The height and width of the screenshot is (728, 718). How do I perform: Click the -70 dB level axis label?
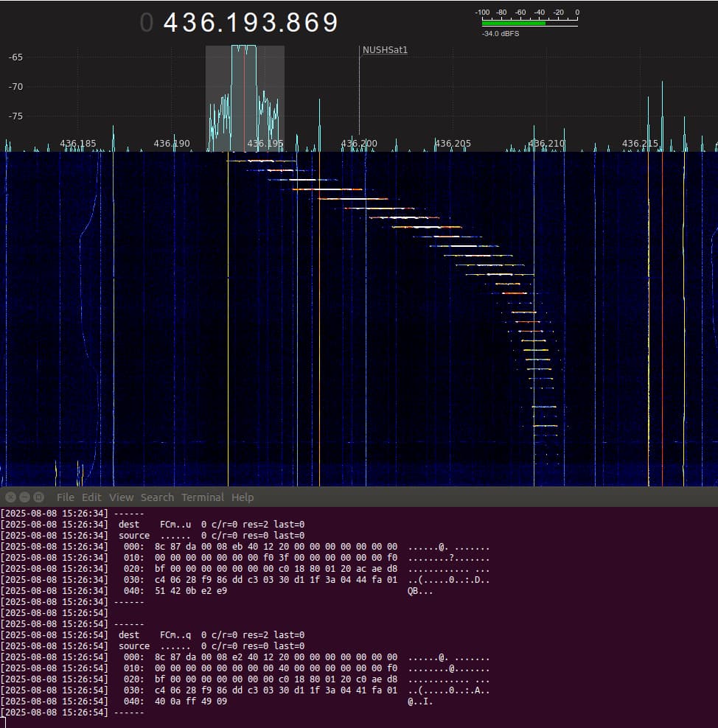click(x=15, y=86)
